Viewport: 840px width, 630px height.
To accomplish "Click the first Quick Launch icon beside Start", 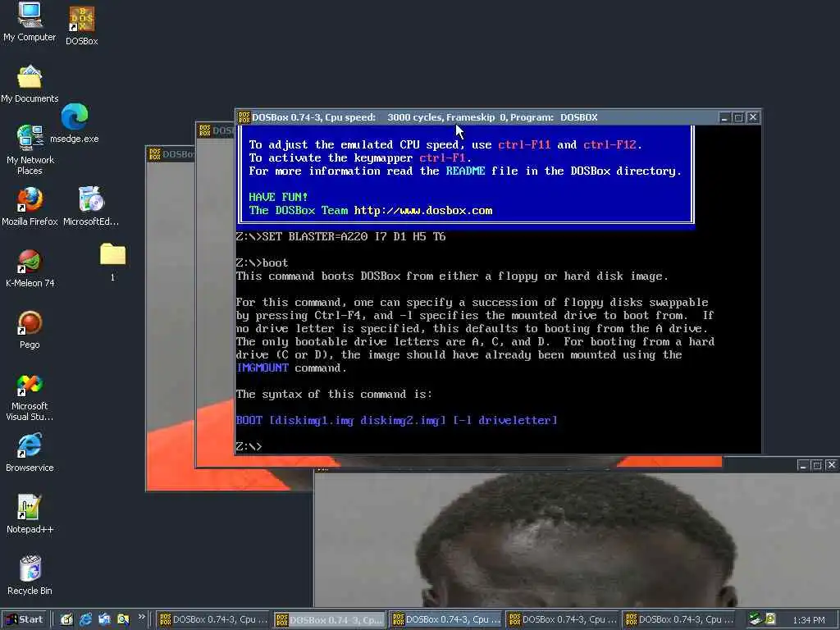I will tap(66, 619).
